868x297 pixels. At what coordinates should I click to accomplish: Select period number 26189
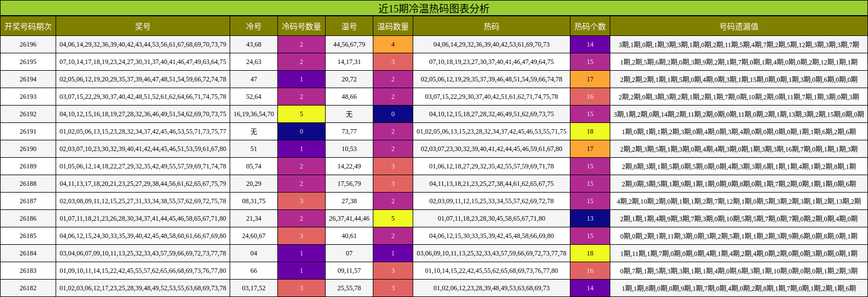28,166
